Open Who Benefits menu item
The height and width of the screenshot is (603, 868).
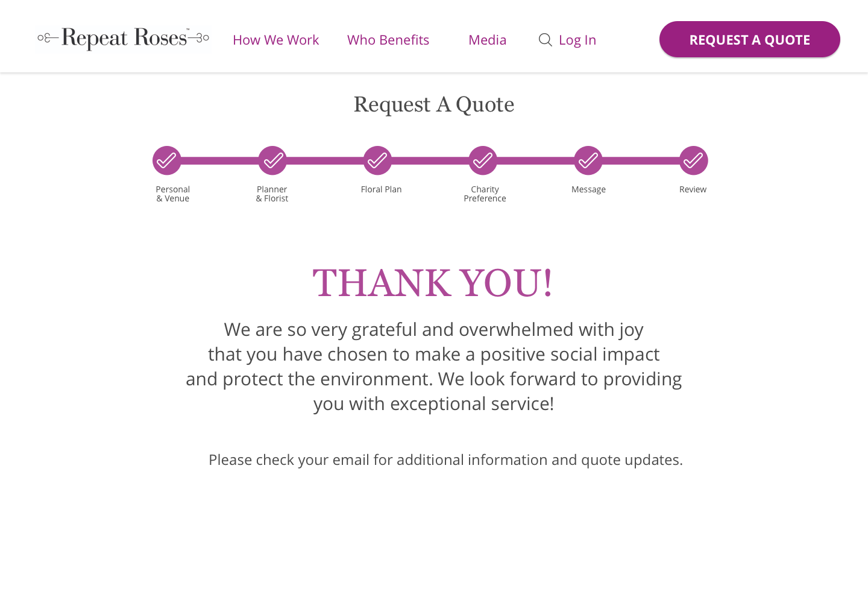[388, 40]
